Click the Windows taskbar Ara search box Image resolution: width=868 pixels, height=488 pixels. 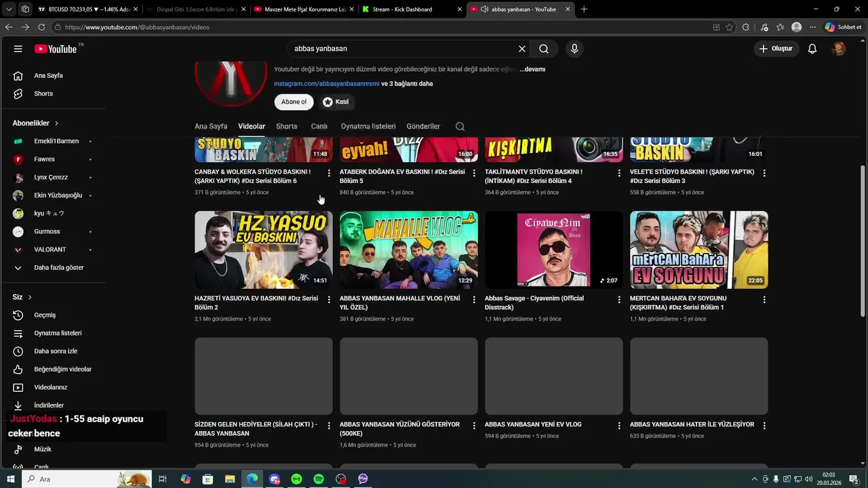click(x=86, y=479)
